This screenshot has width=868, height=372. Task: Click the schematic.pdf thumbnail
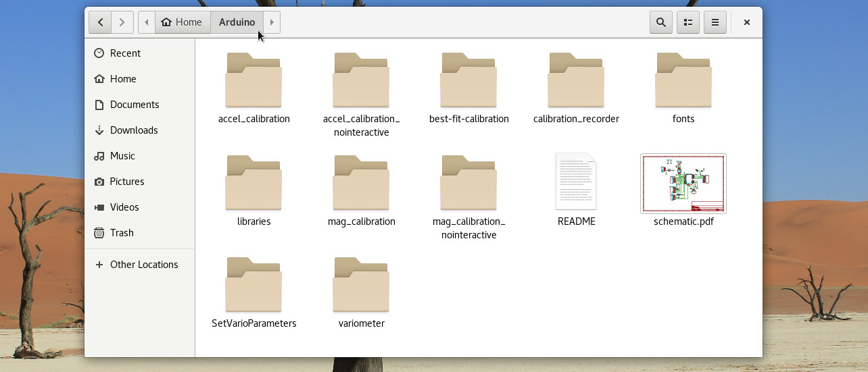pyautogui.click(x=683, y=184)
